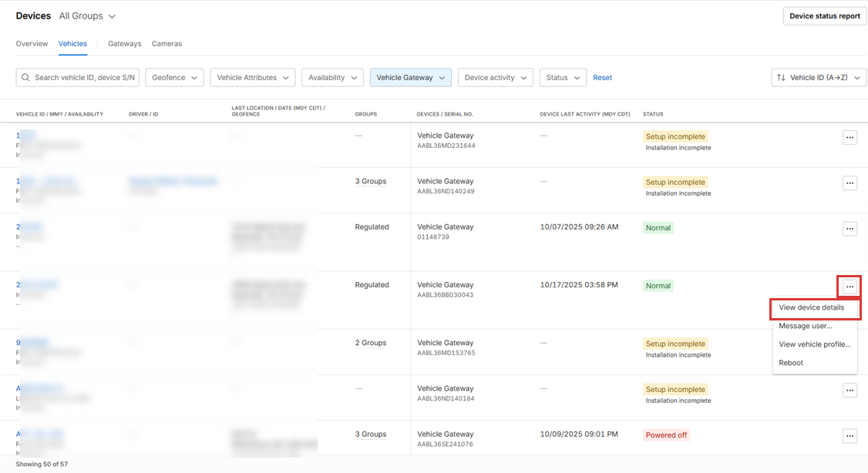The height and width of the screenshot is (473, 868).
Task: Click ellipsis button for device AABL36BB030043
Action: tap(849, 287)
